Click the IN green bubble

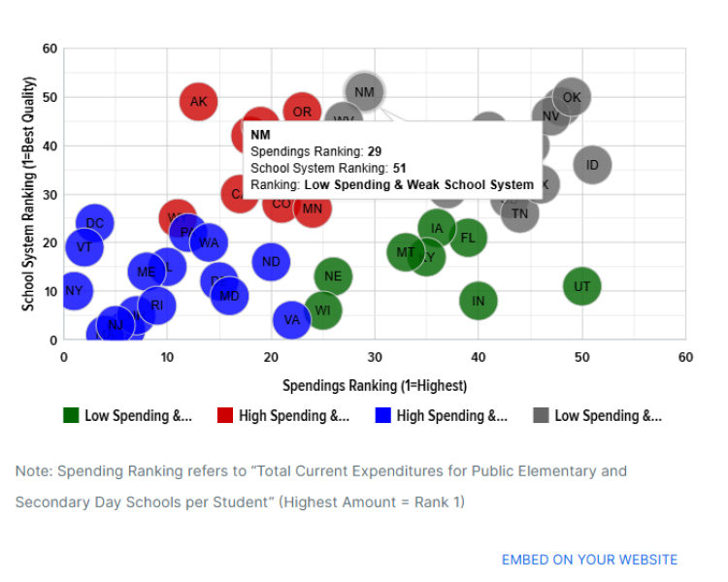(479, 301)
